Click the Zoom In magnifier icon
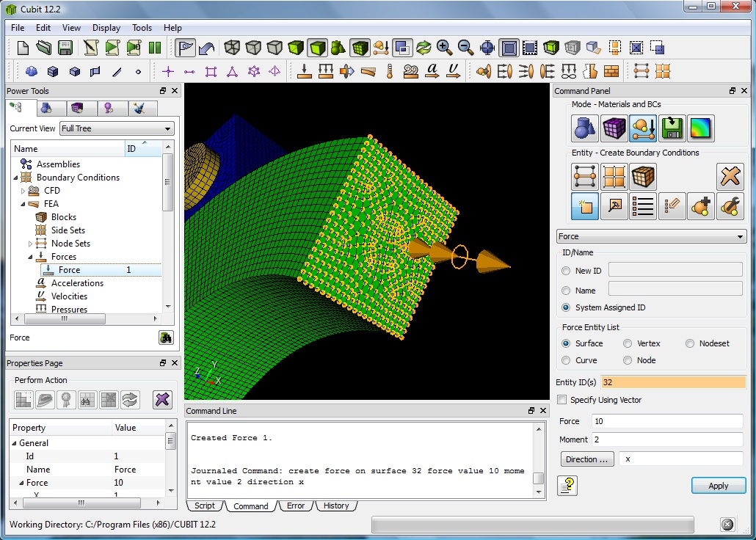756x540 pixels. tap(444, 48)
